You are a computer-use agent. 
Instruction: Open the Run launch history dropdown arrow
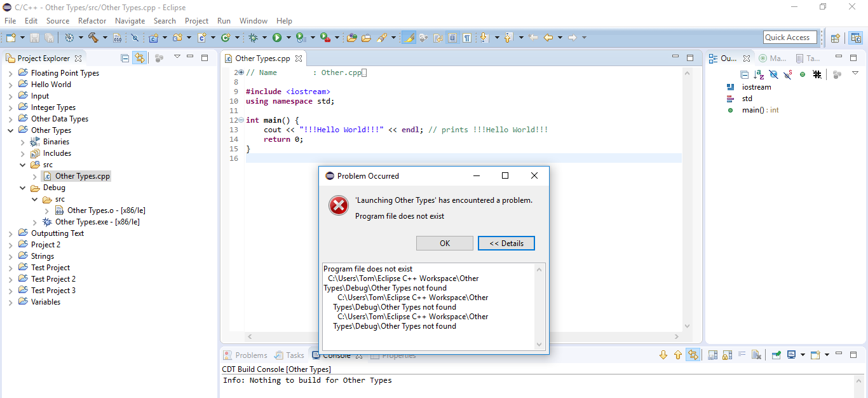pos(288,38)
